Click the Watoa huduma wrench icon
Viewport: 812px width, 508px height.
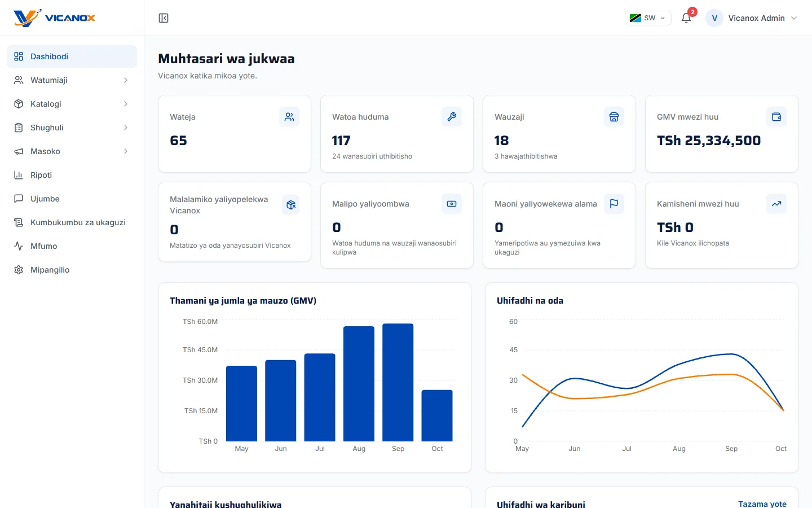452,117
